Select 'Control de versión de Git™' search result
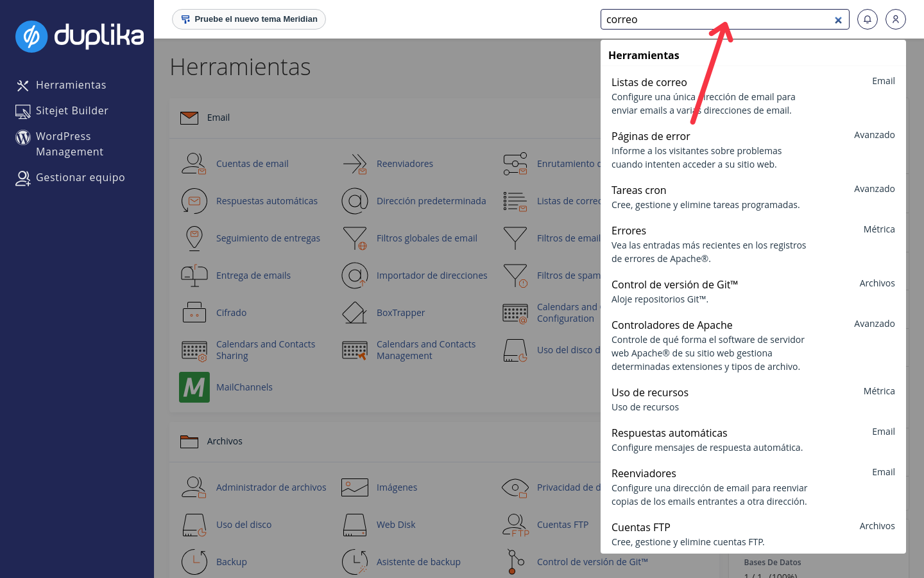924x578 pixels. (x=753, y=292)
